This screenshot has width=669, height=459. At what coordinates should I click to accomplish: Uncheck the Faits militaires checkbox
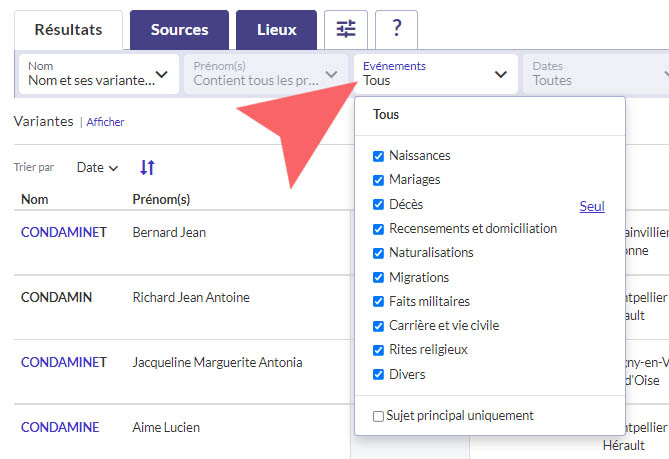[378, 302]
